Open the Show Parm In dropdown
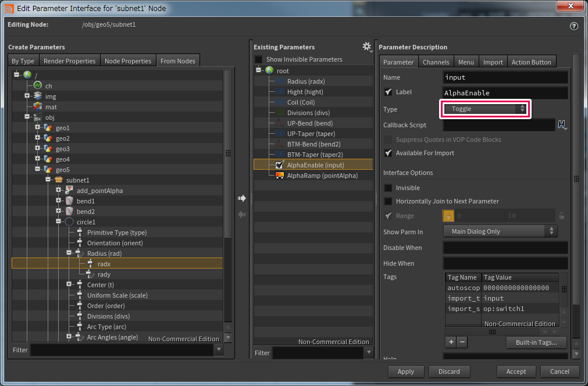Viewport: 588px width, 386px height. tap(500, 231)
